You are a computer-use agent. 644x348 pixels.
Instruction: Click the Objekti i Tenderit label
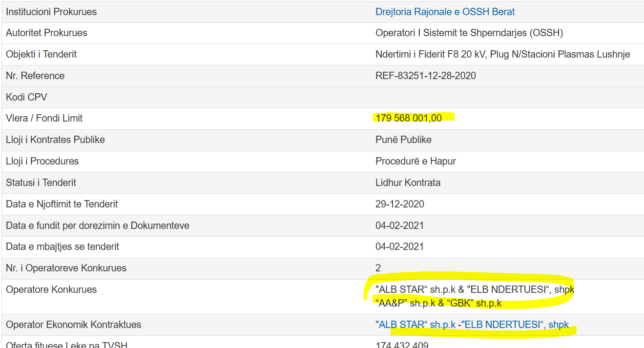point(41,54)
